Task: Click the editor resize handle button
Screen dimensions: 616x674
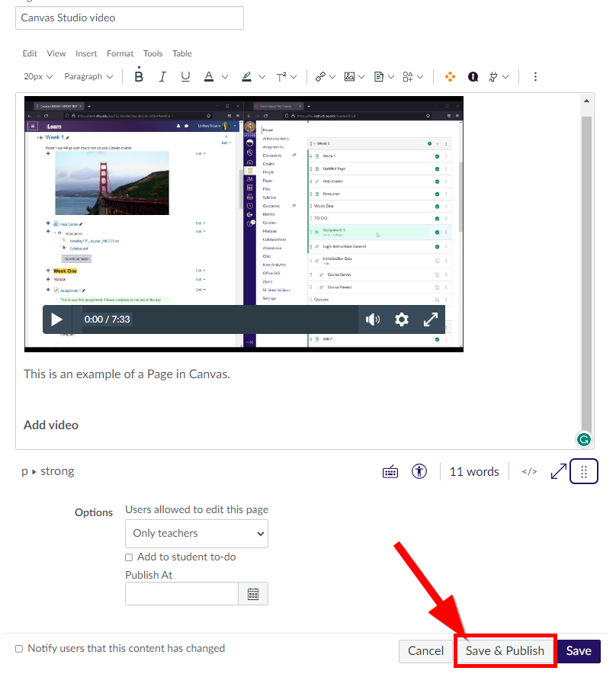Action: coord(584,471)
